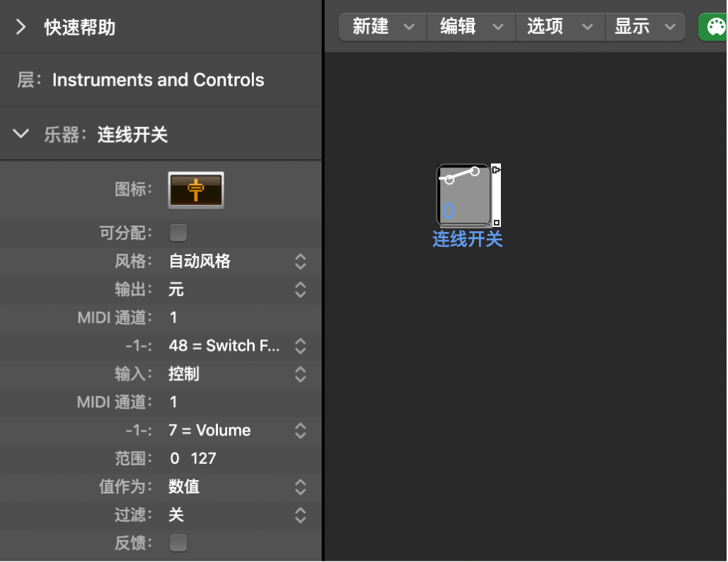Open the 新建 menu

(382, 27)
